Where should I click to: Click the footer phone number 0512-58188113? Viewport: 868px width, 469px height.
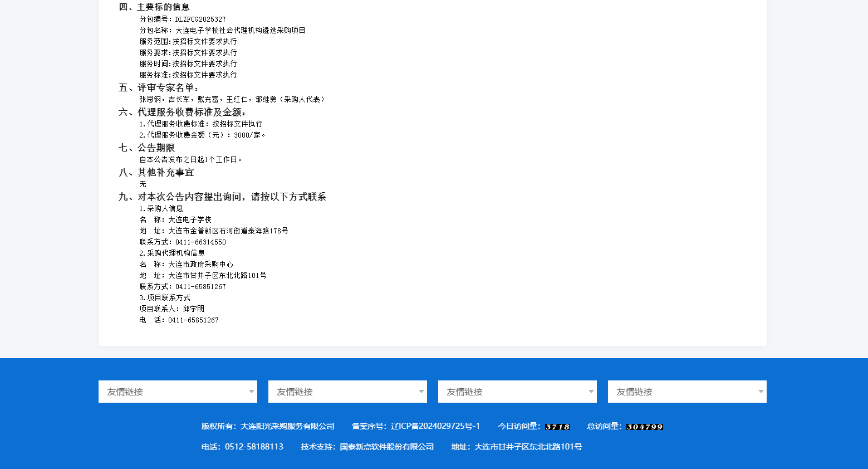tap(254, 447)
